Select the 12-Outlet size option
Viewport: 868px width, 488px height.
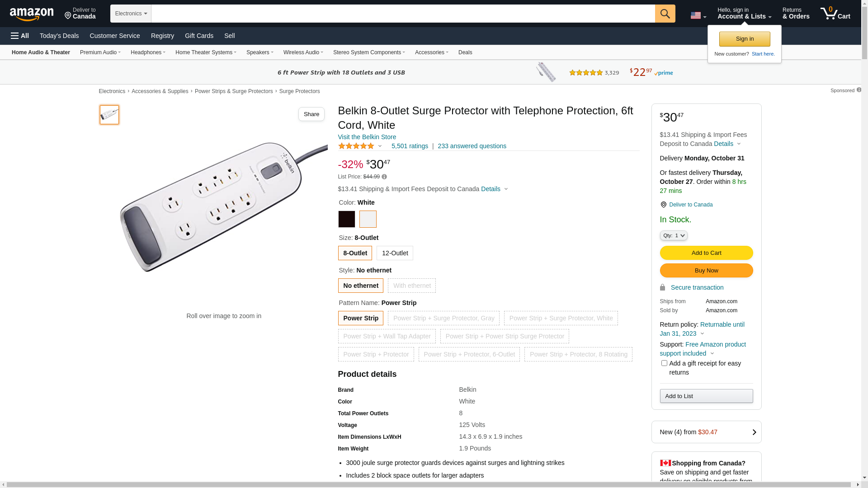coord(395,253)
